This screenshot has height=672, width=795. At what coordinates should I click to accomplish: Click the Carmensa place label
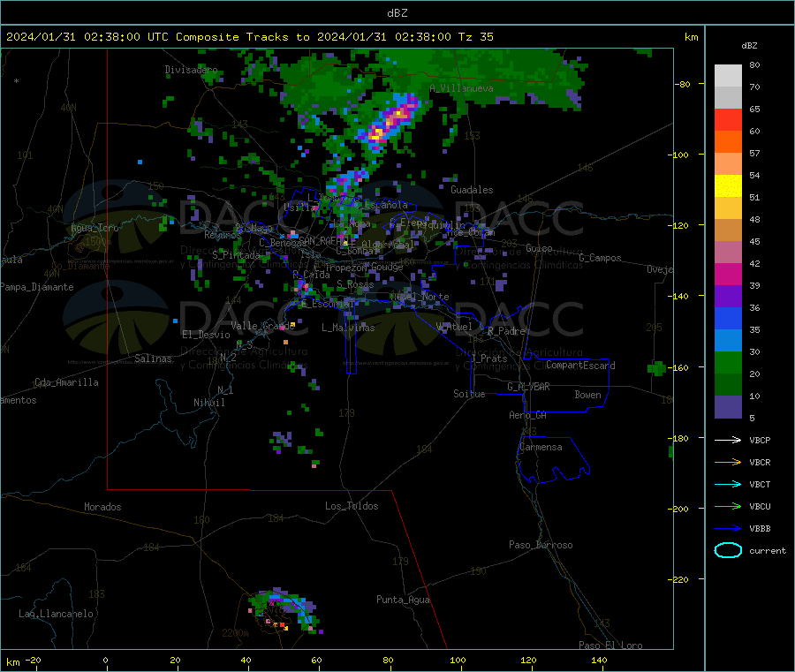coord(541,447)
